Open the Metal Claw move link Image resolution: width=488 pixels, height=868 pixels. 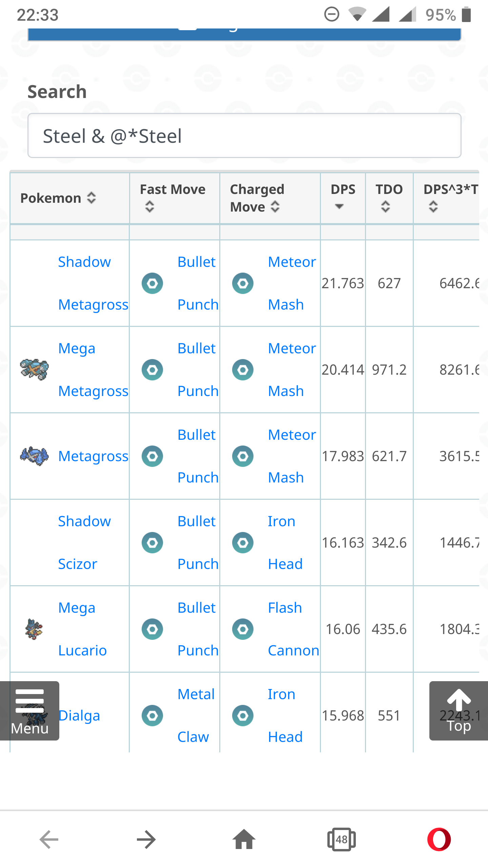[x=196, y=715]
